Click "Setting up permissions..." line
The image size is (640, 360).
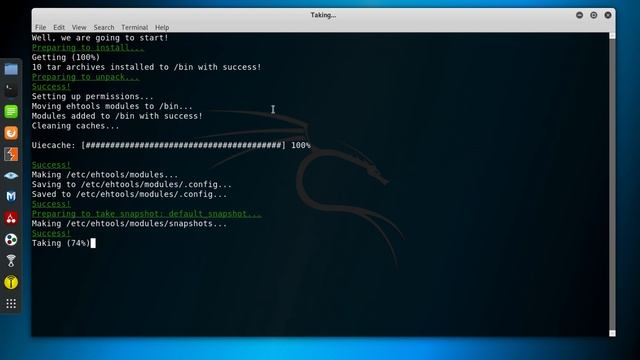tap(93, 96)
